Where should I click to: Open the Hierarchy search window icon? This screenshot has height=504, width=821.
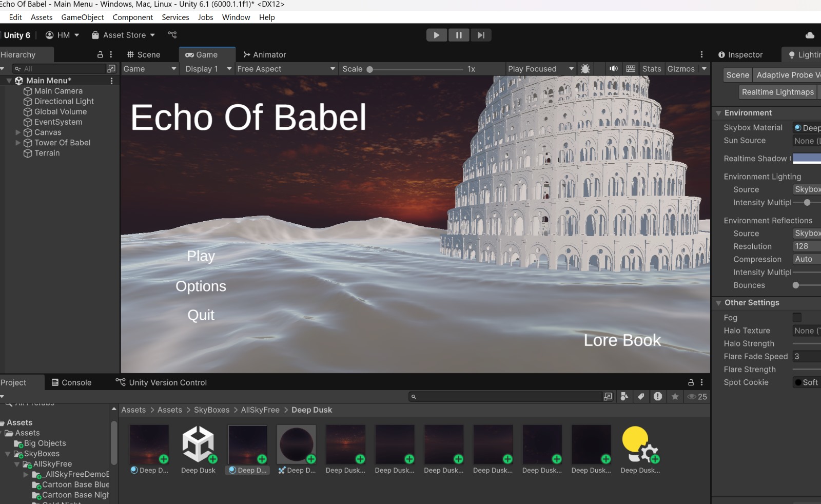pos(111,69)
